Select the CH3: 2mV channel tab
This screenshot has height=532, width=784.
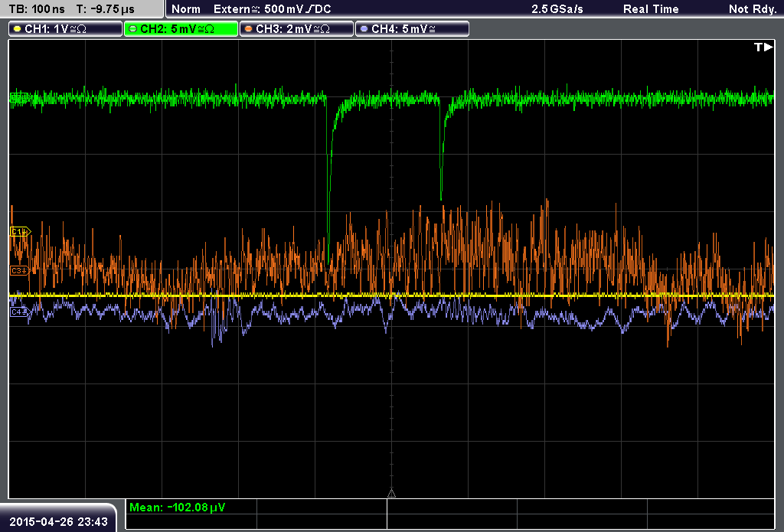click(296, 29)
